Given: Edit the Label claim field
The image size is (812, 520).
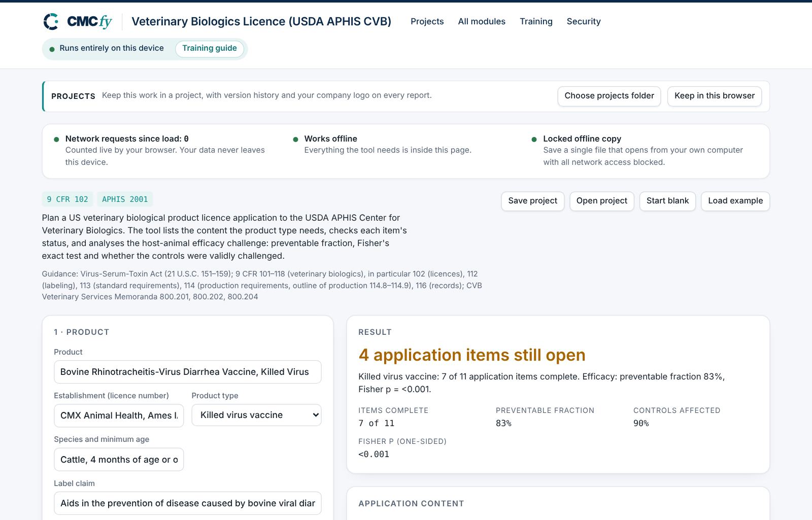Looking at the screenshot, I should (188, 503).
